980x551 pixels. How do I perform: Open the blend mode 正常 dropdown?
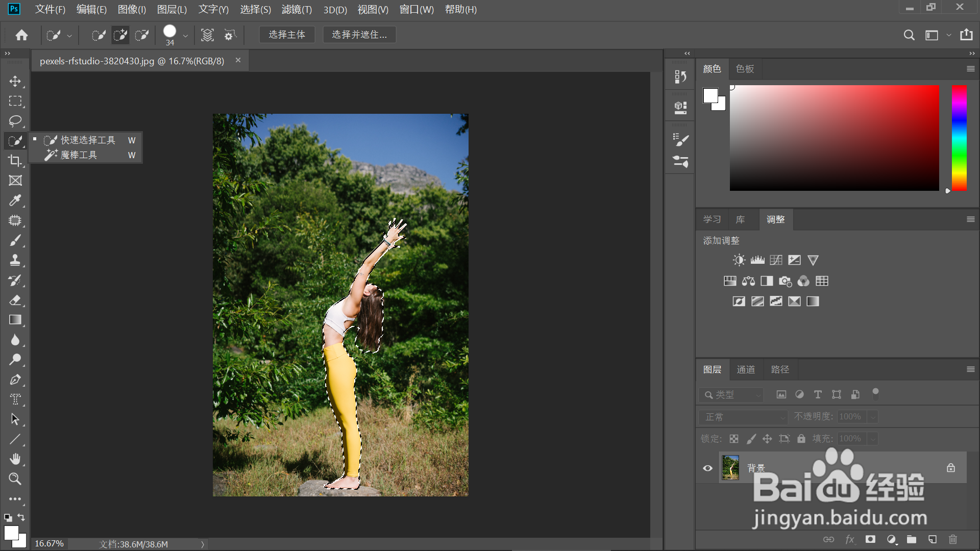coord(743,417)
